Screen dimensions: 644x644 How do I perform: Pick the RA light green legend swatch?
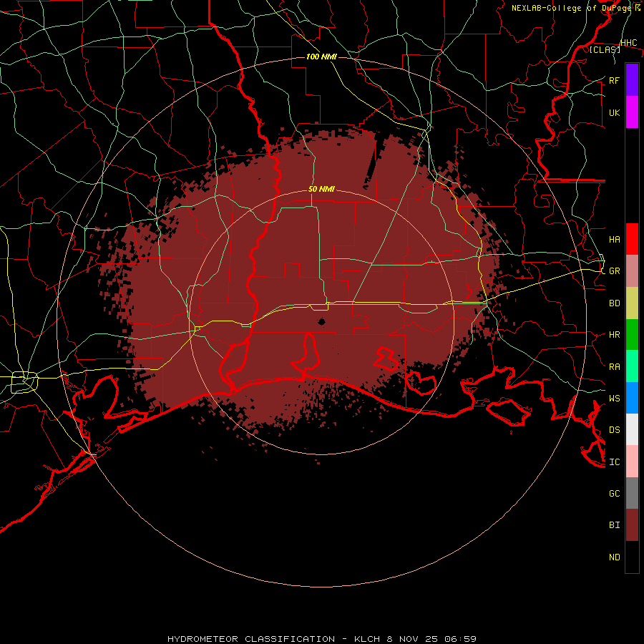(632, 366)
